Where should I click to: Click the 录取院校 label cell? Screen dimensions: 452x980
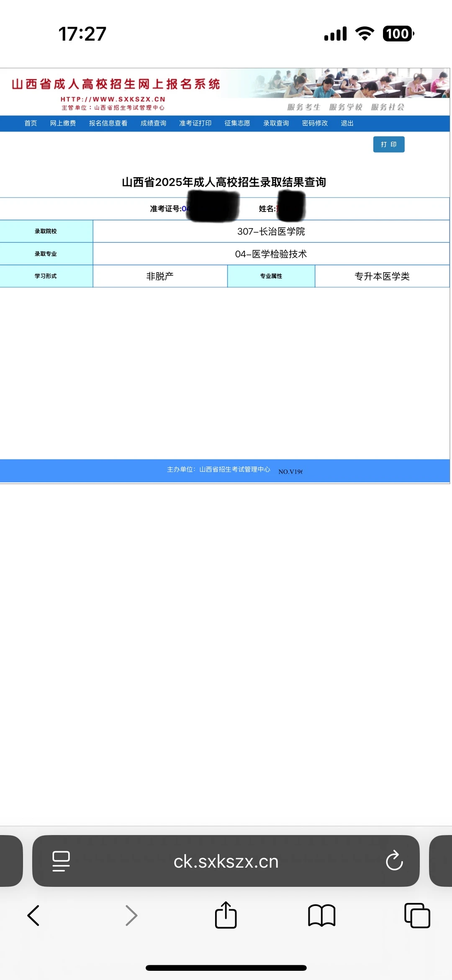pos(46,231)
